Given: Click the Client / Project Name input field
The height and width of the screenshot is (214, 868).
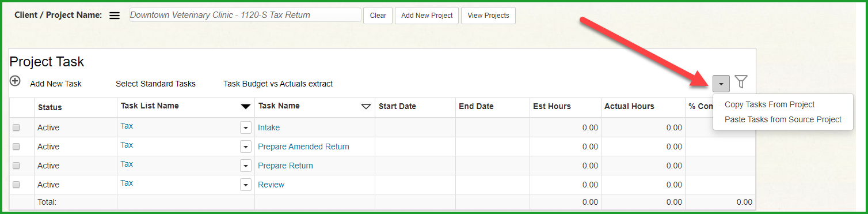Looking at the screenshot, I should (x=245, y=15).
